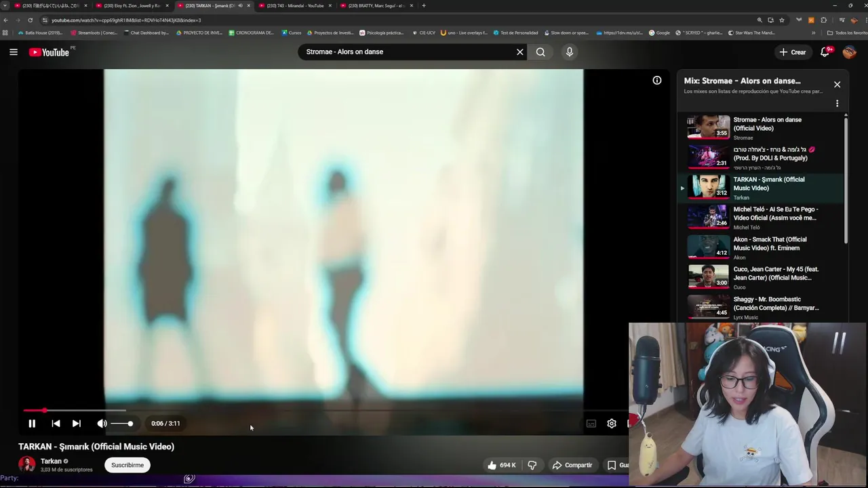Screen dimensions: 868x488
Task: Open the Mix panel three-dot options
Action: point(837,104)
